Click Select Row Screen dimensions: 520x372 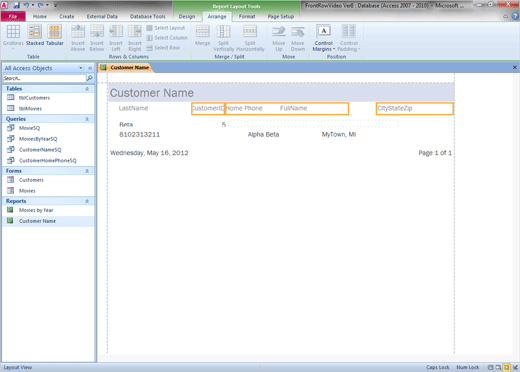163,48
